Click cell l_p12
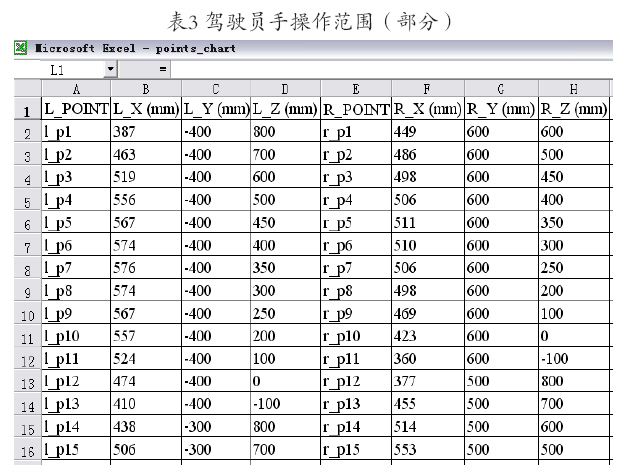 [76, 381]
